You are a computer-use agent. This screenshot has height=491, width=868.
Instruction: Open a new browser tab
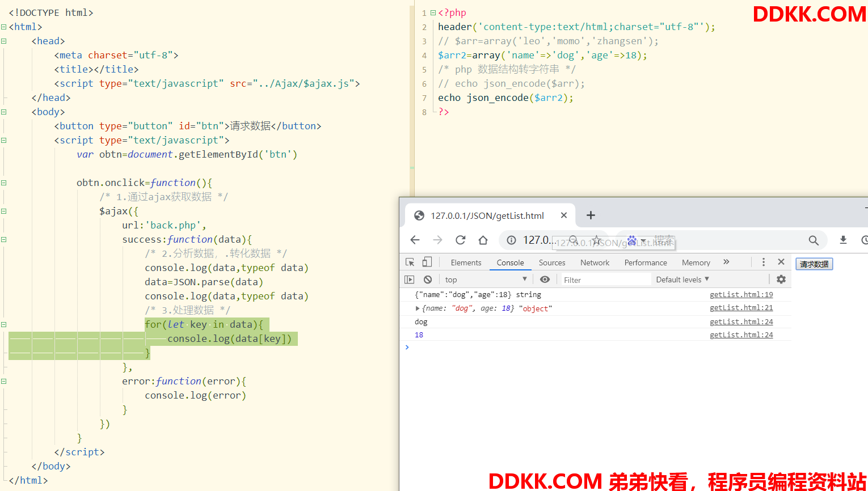click(x=591, y=215)
